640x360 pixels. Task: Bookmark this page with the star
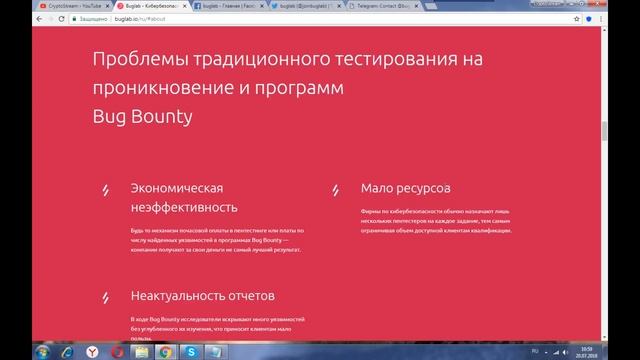[576, 19]
